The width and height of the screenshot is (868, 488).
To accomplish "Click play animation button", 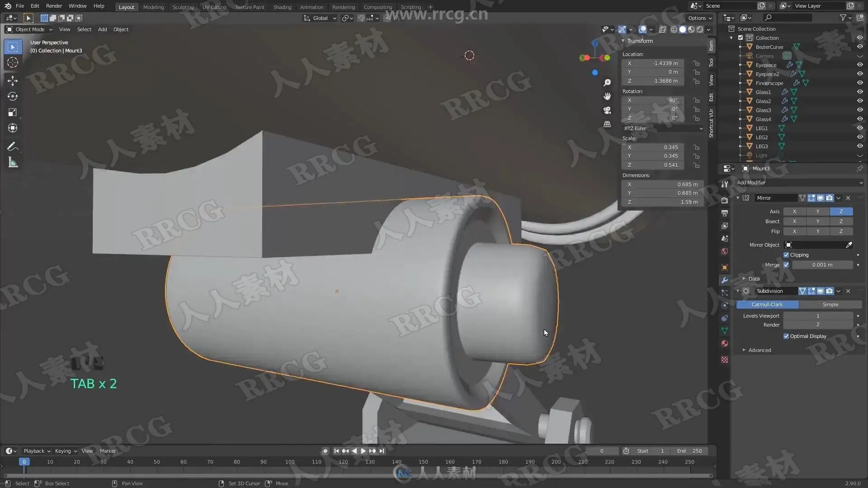I will pos(363,451).
